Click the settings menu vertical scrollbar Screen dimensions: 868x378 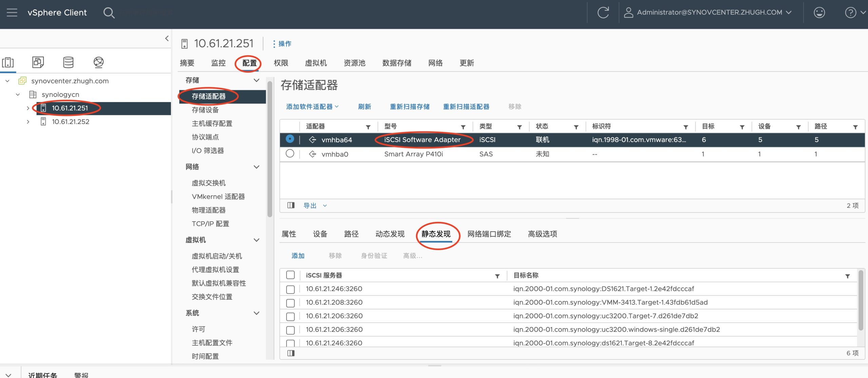[270, 149]
